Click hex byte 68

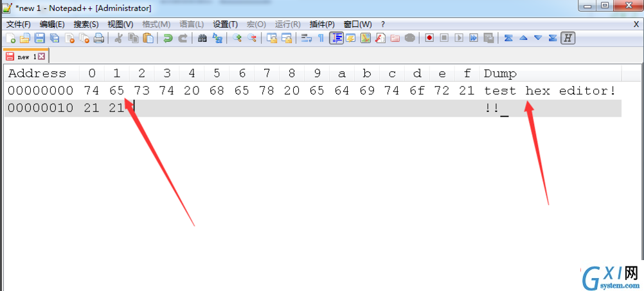[x=217, y=91]
